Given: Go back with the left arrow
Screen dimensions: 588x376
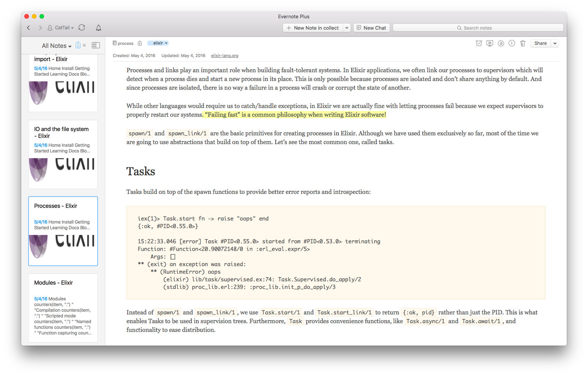Looking at the screenshot, I should [28, 28].
